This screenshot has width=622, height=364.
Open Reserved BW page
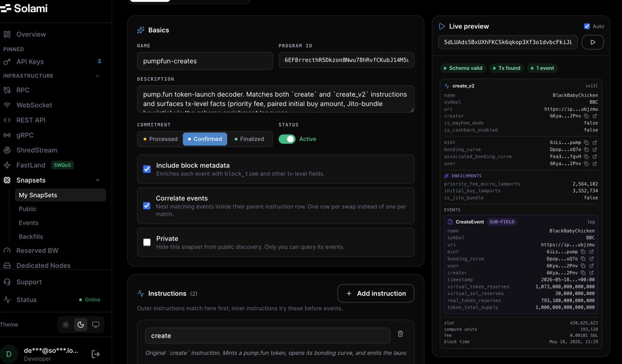click(x=37, y=251)
